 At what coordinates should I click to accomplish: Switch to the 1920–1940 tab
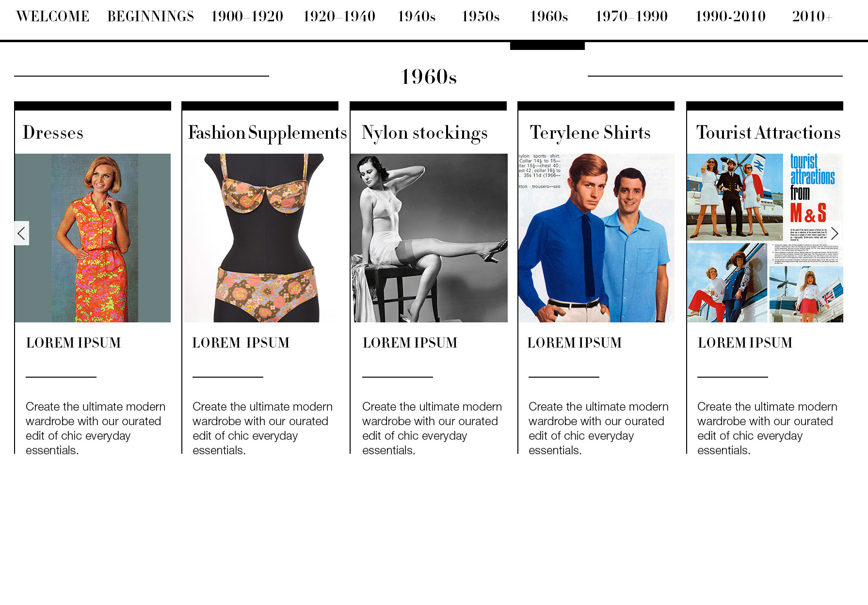click(339, 16)
